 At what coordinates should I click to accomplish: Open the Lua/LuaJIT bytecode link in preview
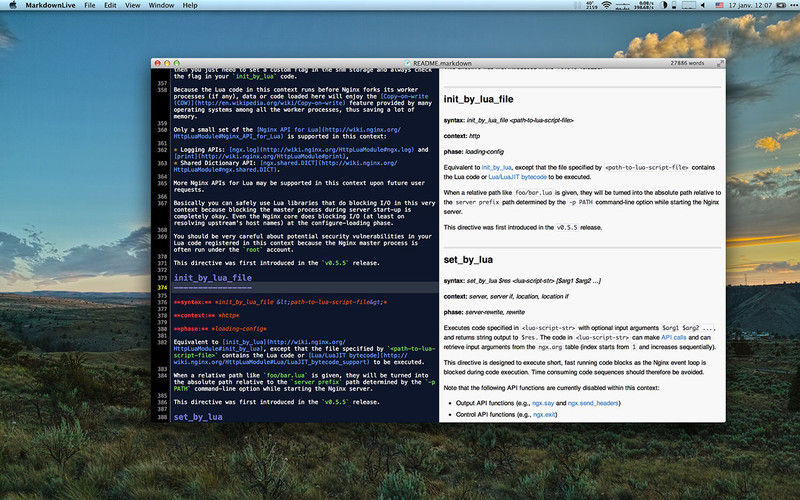coord(517,177)
